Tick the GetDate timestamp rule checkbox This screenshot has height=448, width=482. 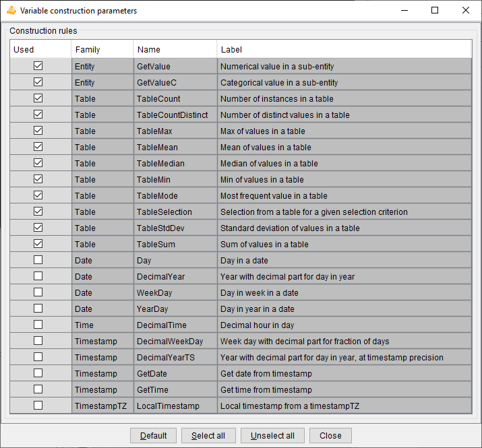click(x=38, y=373)
